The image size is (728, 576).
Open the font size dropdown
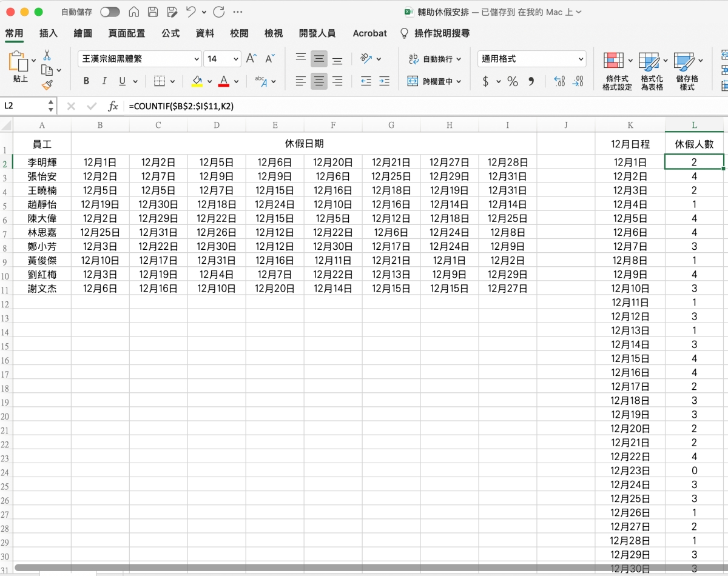click(236, 59)
